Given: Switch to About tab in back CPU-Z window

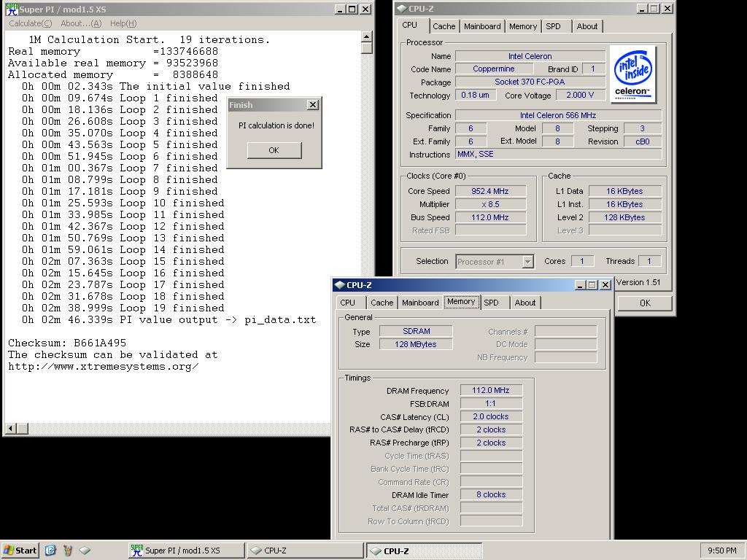Looking at the screenshot, I should (x=587, y=26).
